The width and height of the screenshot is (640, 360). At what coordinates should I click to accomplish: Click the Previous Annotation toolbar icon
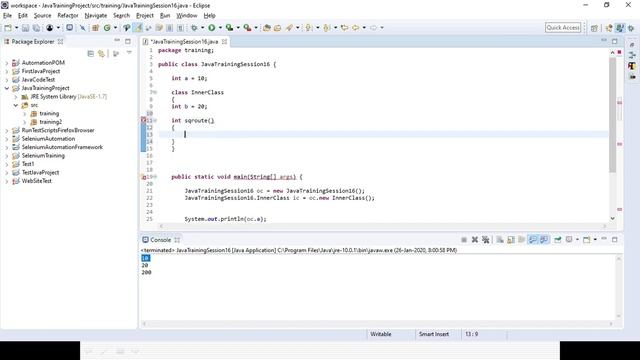tap(327, 28)
